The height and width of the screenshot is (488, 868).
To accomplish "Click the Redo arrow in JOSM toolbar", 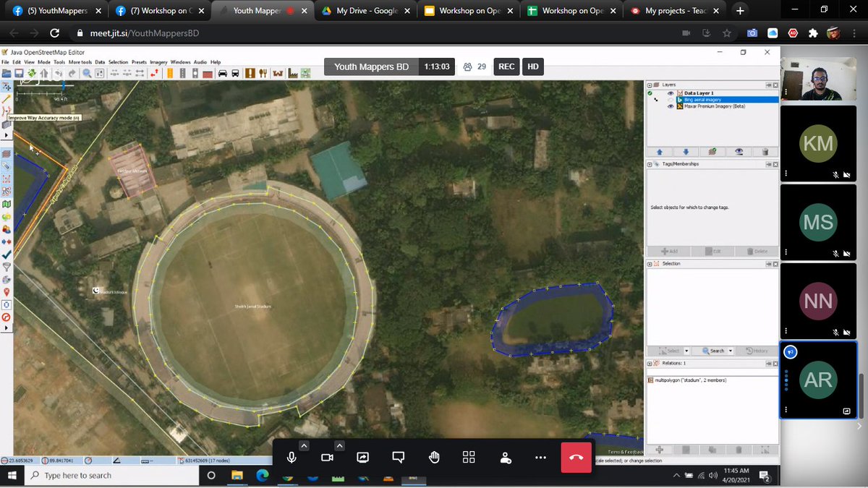I will click(72, 74).
